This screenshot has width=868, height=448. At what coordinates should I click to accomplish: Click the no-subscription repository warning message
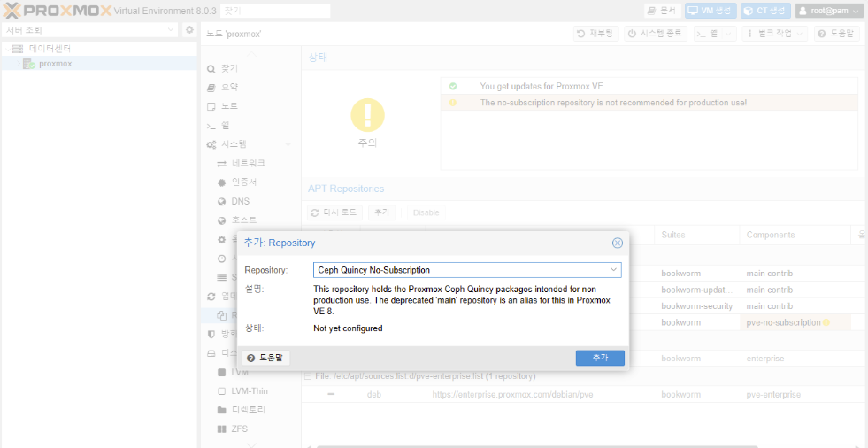613,103
